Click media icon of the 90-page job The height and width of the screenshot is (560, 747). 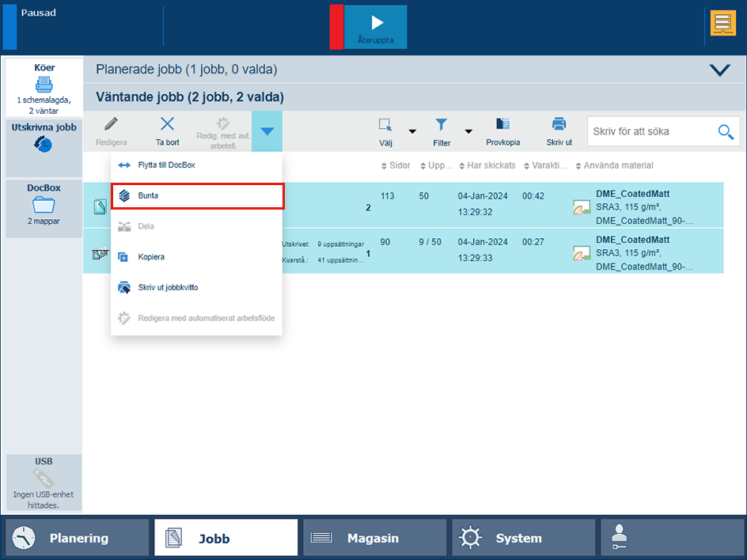(582, 253)
